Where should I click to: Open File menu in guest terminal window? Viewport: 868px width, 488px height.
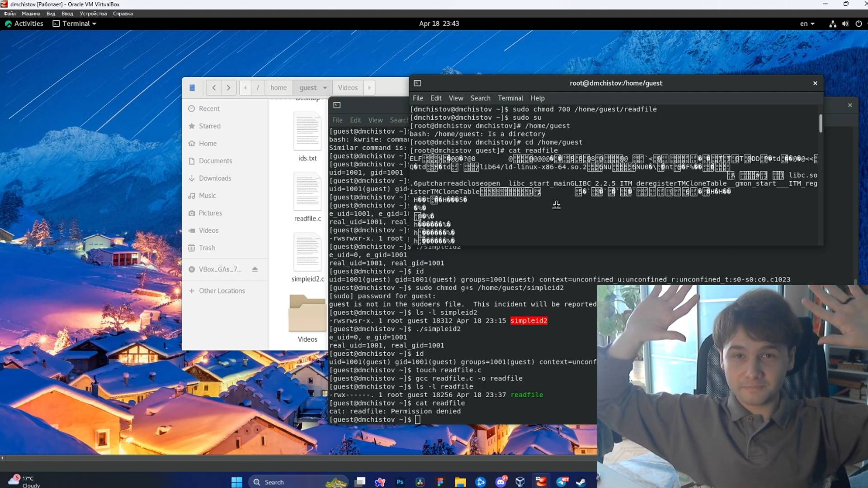(337, 120)
